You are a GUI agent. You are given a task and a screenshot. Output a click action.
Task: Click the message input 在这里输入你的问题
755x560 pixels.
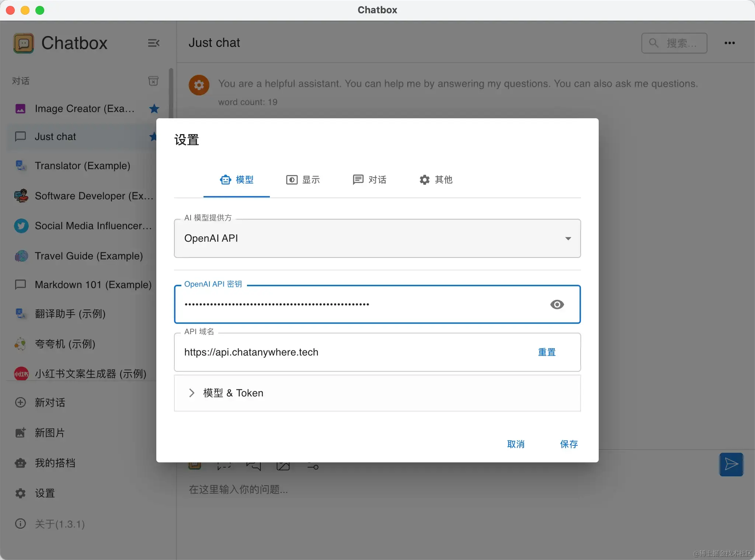(x=238, y=489)
